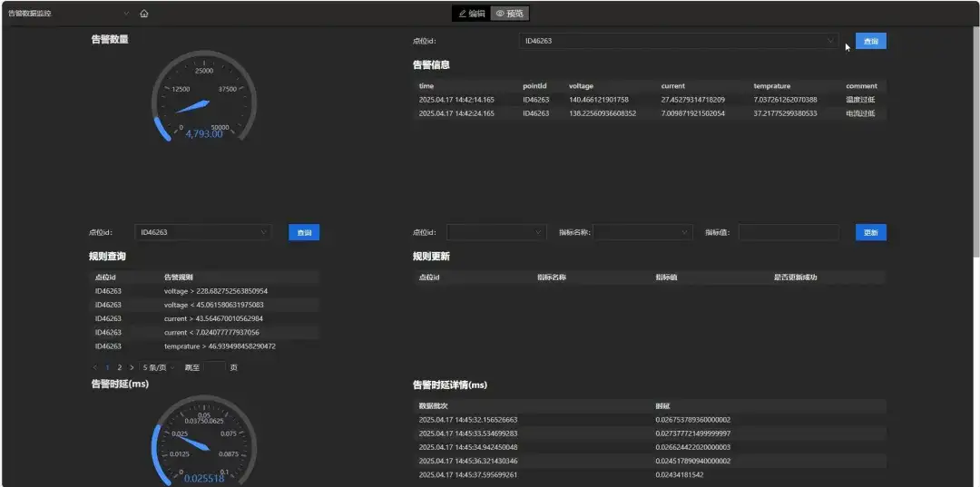This screenshot has width=980, height=487.
Task: Click rule voltage > 228.682752563850954
Action: coord(216,291)
